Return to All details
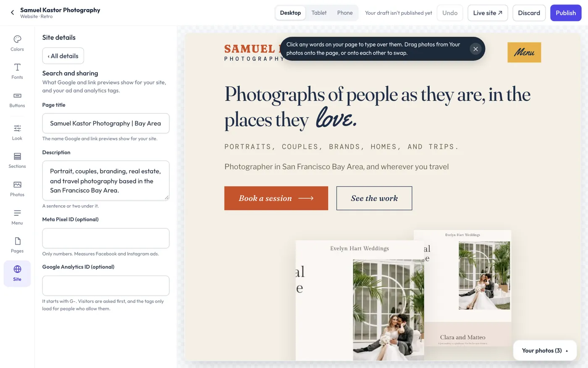The height and width of the screenshot is (368, 588). click(63, 56)
